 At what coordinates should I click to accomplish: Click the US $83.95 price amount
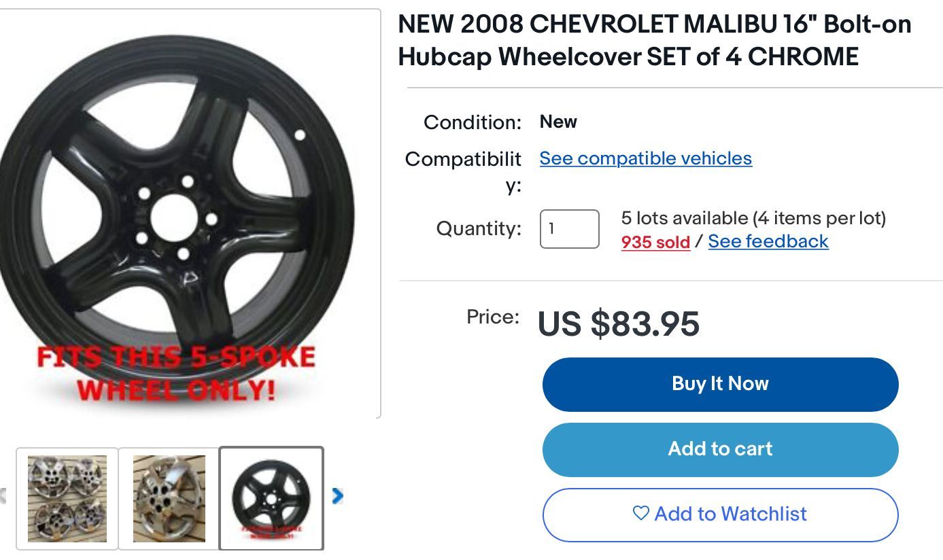tap(618, 323)
